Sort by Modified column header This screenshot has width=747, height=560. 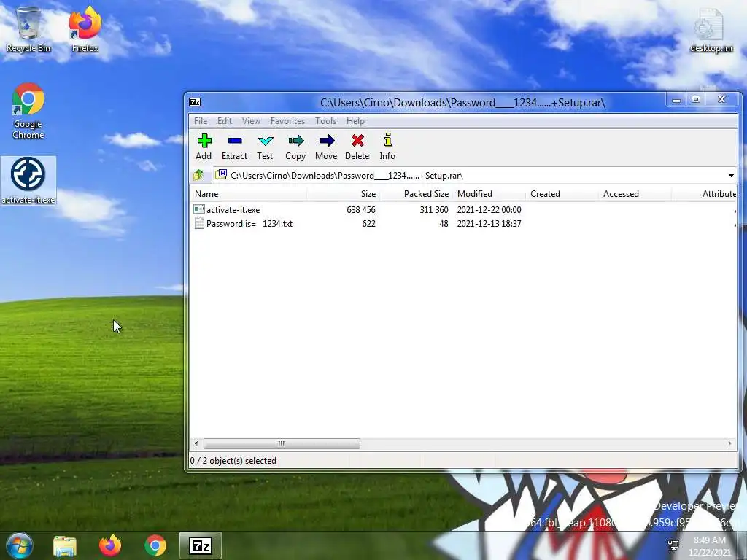(489, 194)
